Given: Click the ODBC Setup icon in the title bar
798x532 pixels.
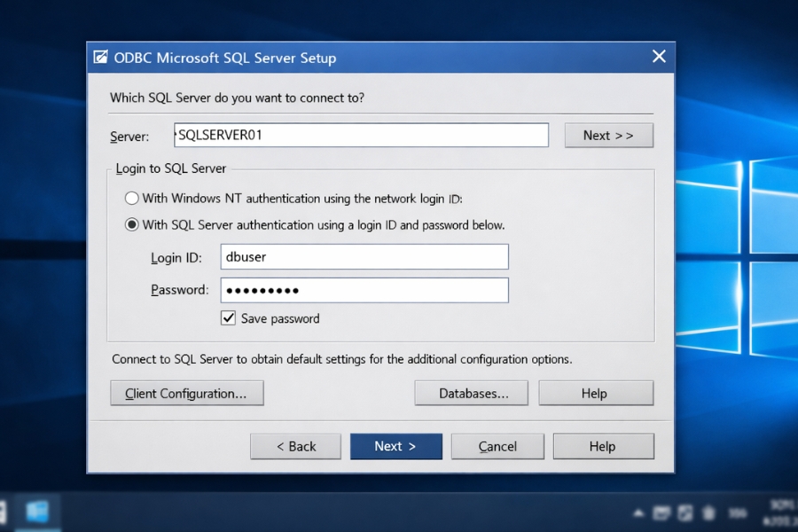Looking at the screenshot, I should coord(99,57).
